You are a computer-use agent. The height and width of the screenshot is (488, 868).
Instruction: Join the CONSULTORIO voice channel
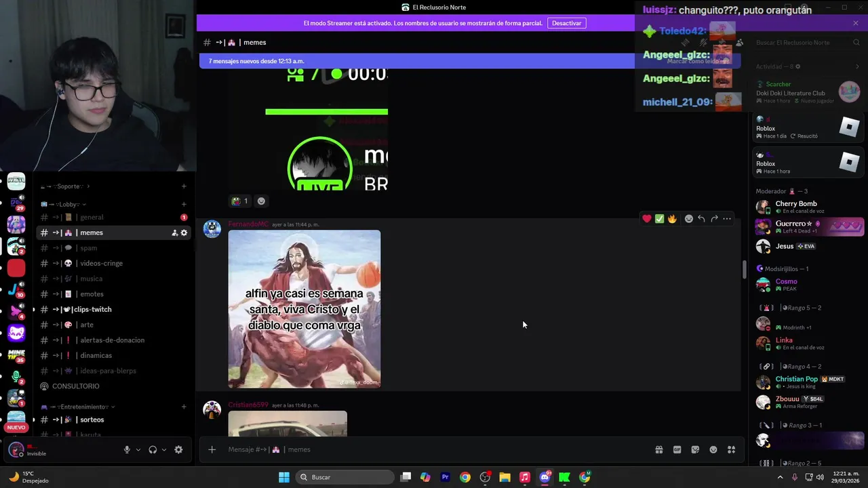point(113,386)
